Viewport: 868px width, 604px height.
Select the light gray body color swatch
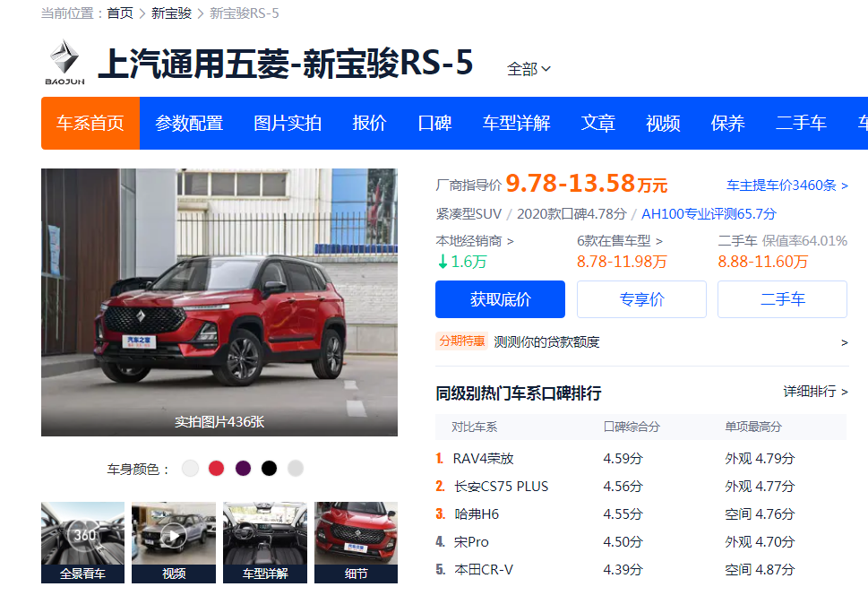[296, 469]
